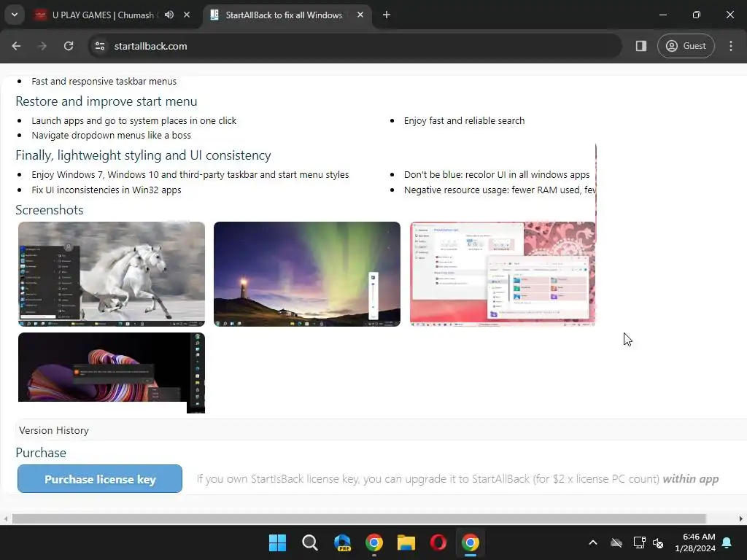Open the pink themed screenshot thumbnail

tap(502, 274)
